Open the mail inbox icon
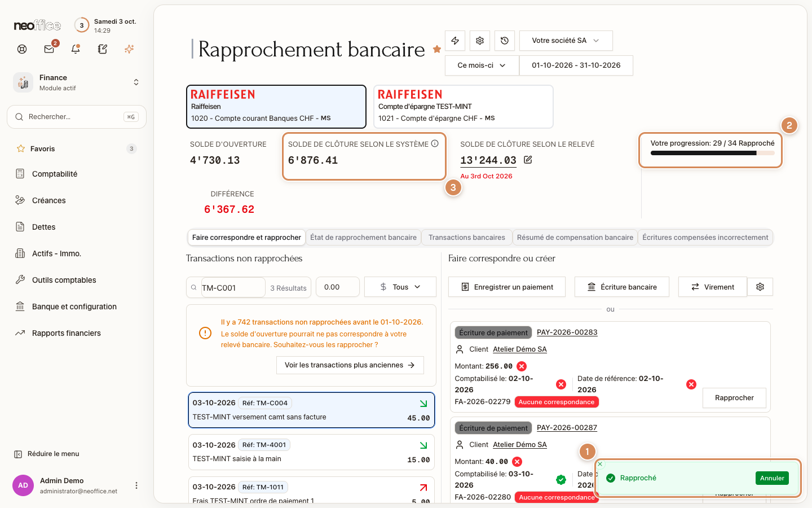This screenshot has width=812, height=508. (x=49, y=49)
